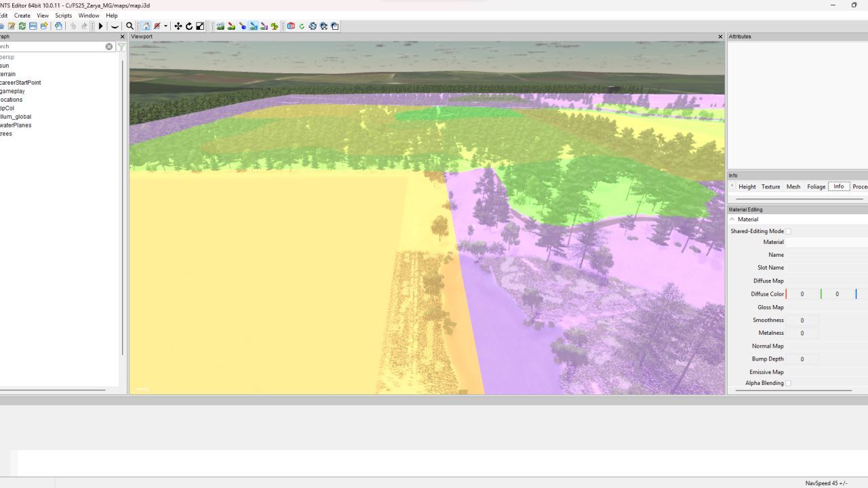This screenshot has height=488, width=868.
Task: Save the map via the Save toolbar icon
Action: pyautogui.click(x=33, y=26)
